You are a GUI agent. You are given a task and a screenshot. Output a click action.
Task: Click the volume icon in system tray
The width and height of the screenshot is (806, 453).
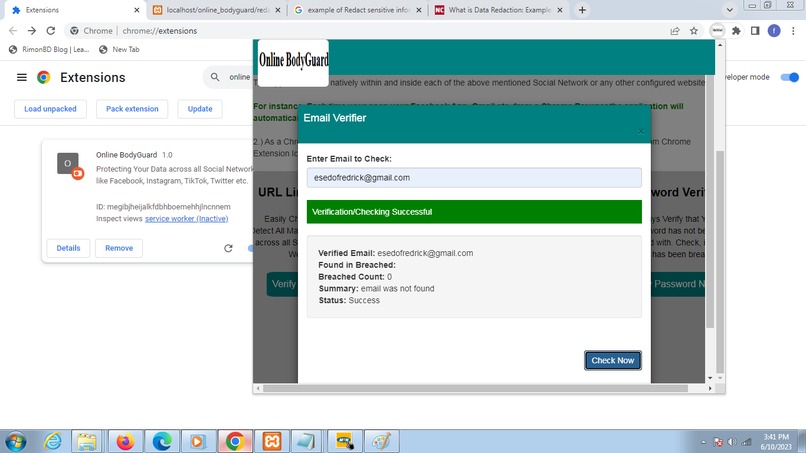tap(732, 442)
